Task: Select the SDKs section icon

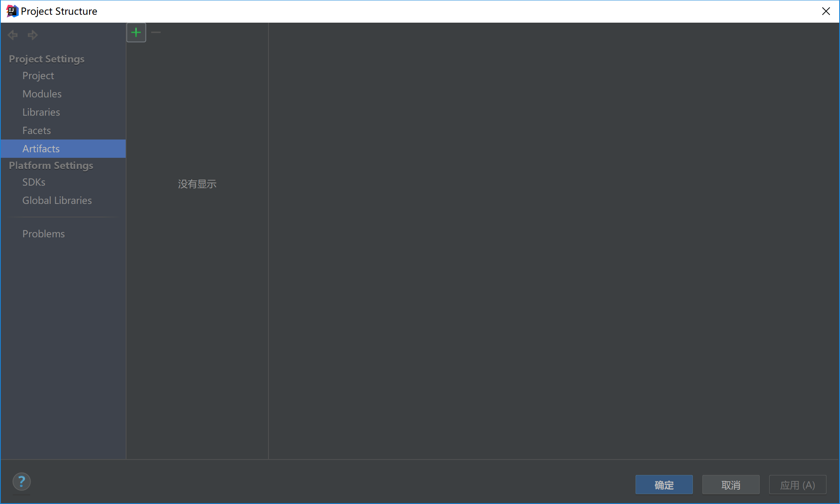Action: 33,182
